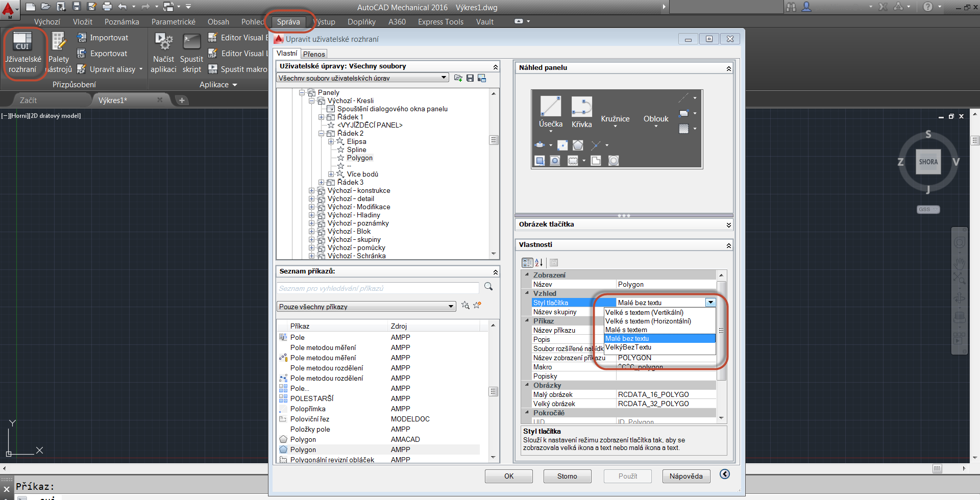
Task: Expand the Obrázek tlačítka section
Action: click(x=728, y=225)
